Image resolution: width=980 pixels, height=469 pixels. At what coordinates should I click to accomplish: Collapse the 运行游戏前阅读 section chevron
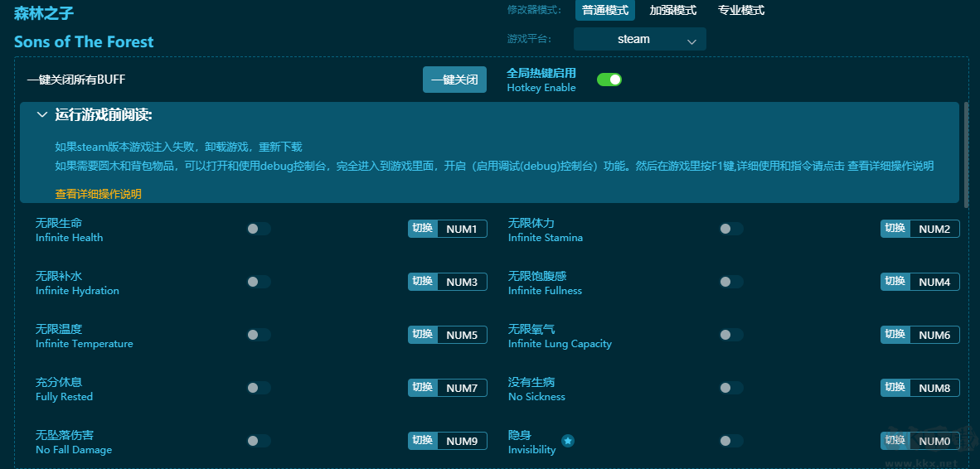pos(42,115)
